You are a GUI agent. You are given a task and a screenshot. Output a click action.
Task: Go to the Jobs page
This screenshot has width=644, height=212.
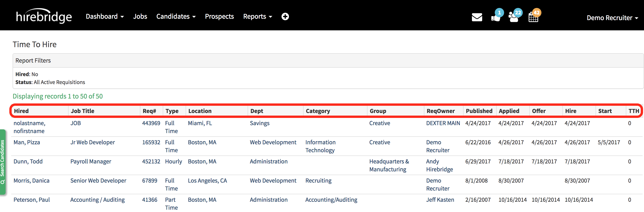click(x=140, y=17)
